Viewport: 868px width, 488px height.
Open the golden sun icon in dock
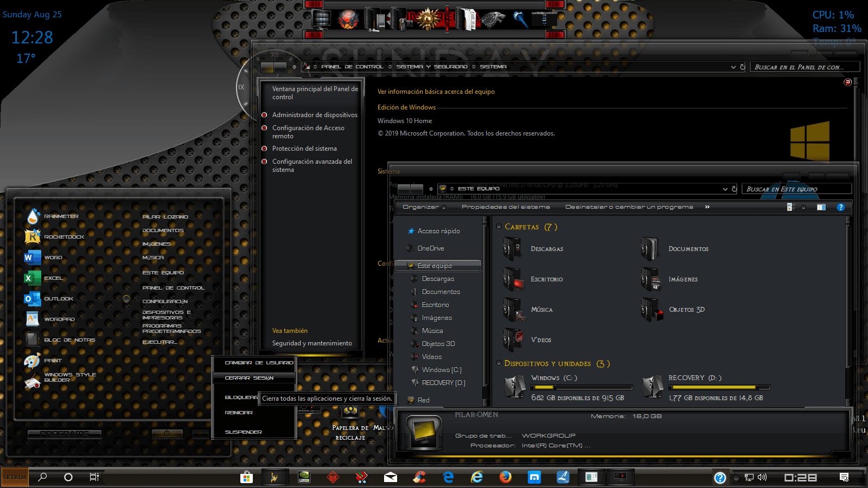tap(429, 19)
